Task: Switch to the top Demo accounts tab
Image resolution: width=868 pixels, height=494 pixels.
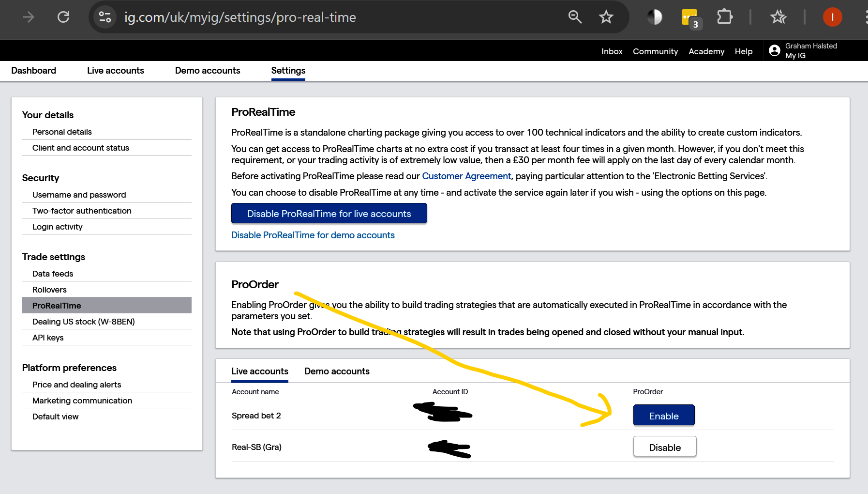Action: pos(208,71)
